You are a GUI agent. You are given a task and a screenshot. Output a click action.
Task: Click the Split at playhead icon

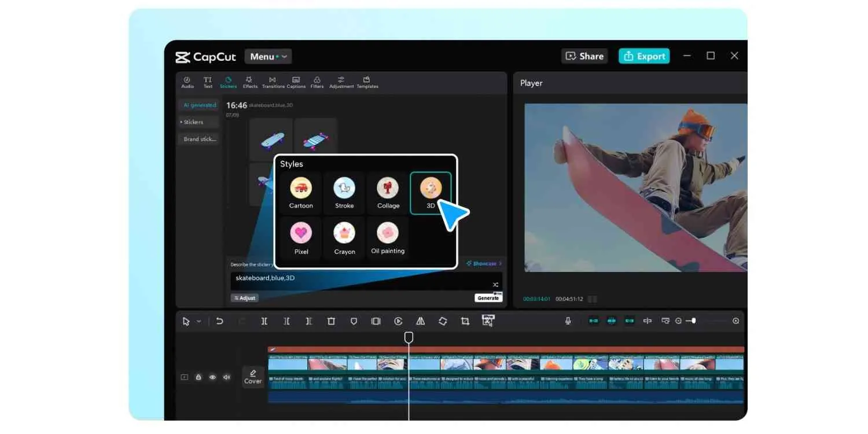[264, 321]
